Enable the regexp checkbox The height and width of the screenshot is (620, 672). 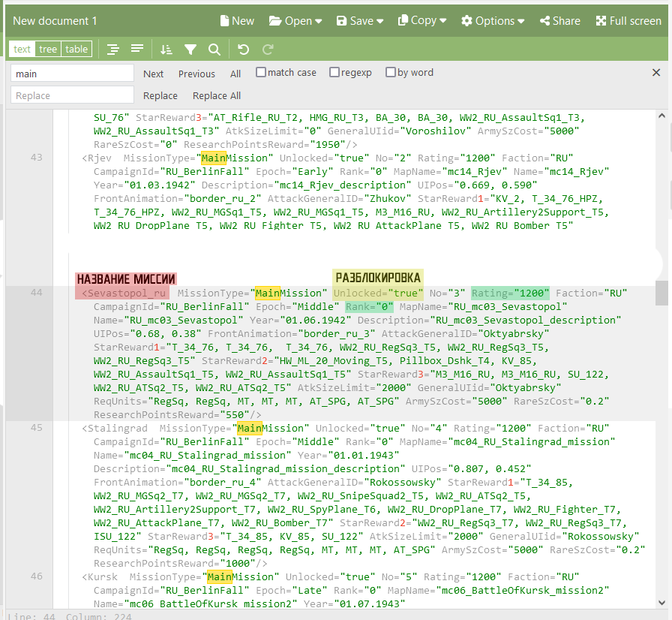[x=334, y=72]
